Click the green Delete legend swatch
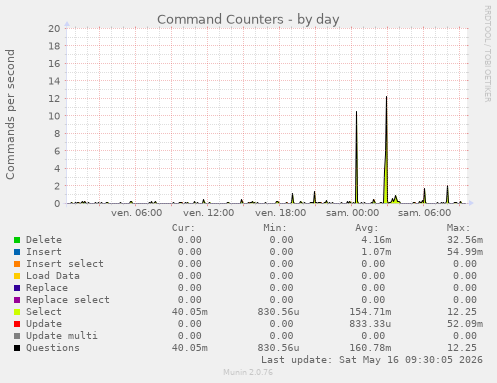The width and height of the screenshot is (497, 383). point(17,240)
